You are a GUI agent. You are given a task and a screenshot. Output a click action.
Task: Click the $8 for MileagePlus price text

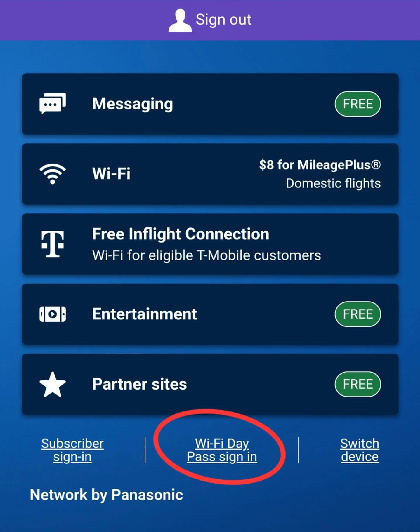pyautogui.click(x=320, y=165)
